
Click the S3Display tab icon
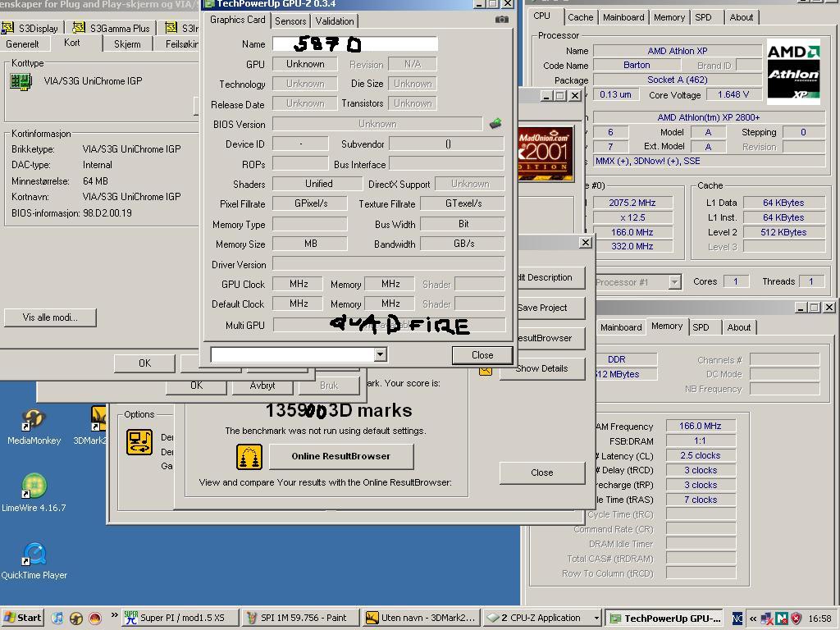pyautogui.click(x=8, y=27)
